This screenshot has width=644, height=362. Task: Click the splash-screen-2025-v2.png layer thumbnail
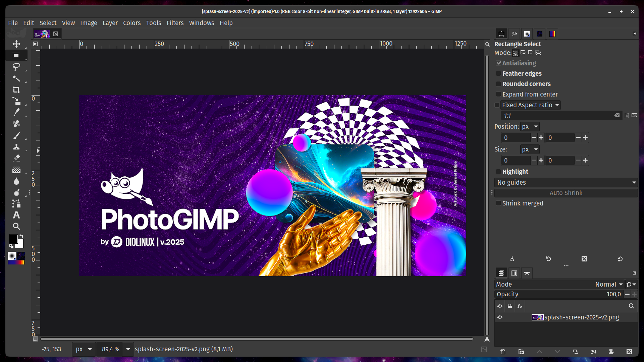537,317
